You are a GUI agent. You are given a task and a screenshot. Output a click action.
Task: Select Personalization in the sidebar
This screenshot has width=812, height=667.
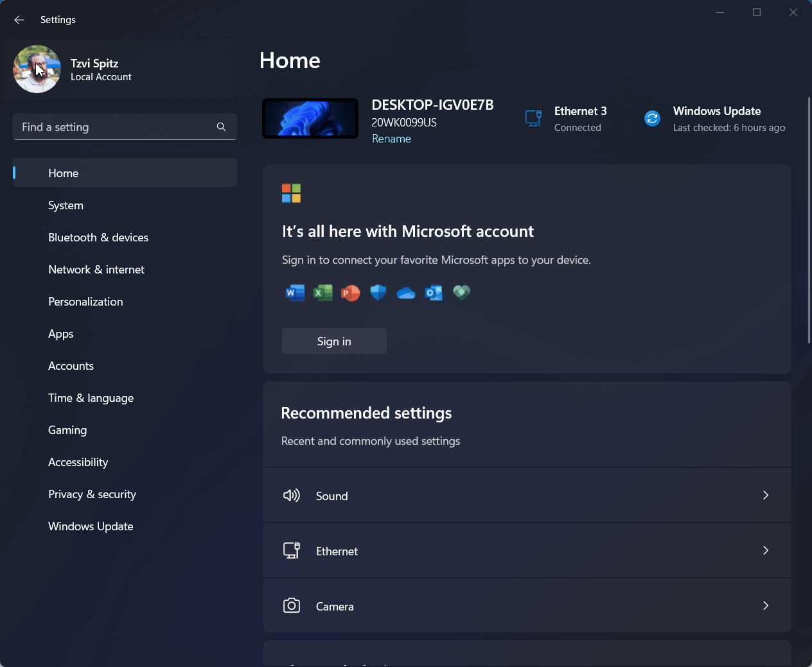[85, 302]
